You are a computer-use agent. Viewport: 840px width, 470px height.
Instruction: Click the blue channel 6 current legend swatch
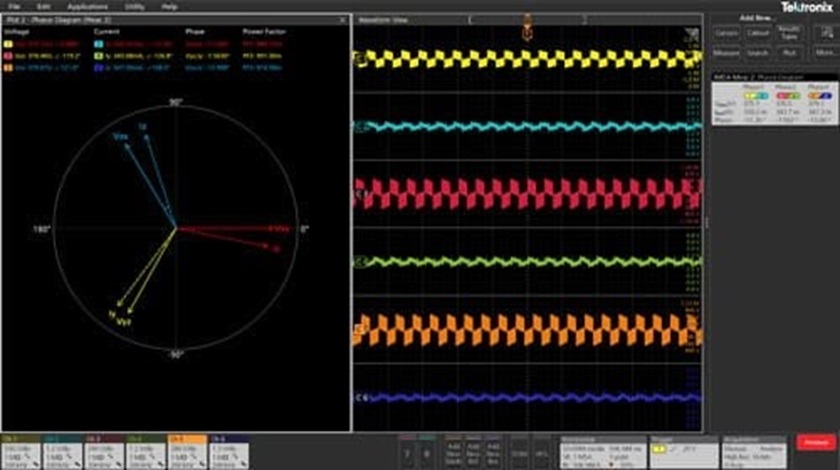[99, 68]
